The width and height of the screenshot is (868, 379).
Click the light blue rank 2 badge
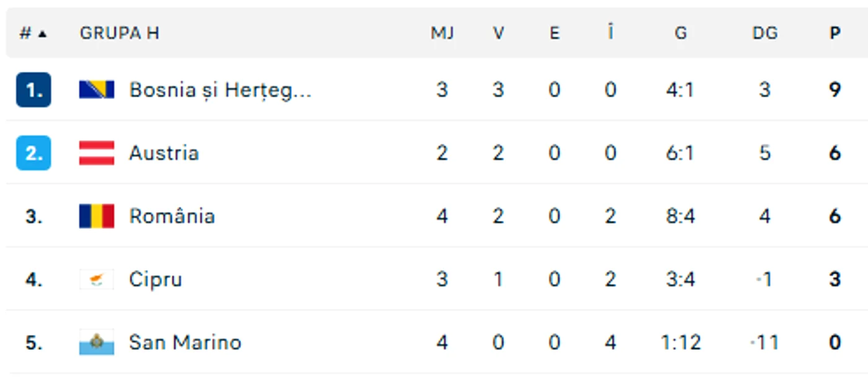click(x=33, y=153)
